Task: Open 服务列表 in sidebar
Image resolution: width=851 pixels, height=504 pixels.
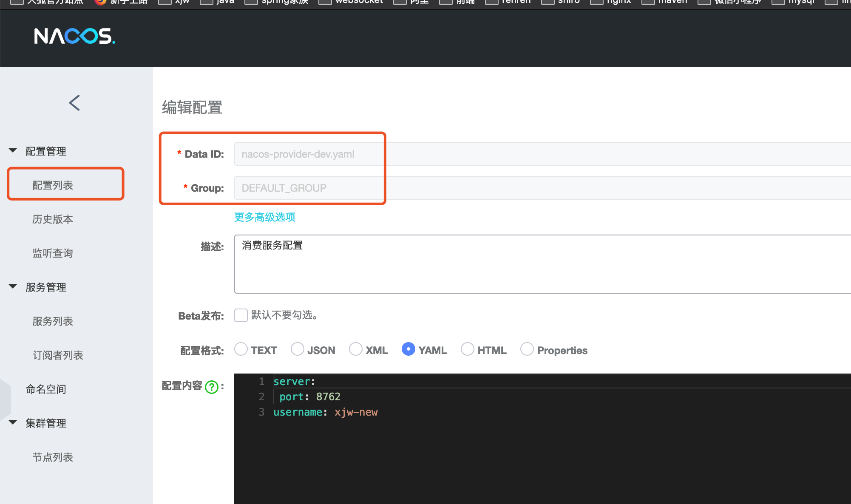Action: coord(53,321)
